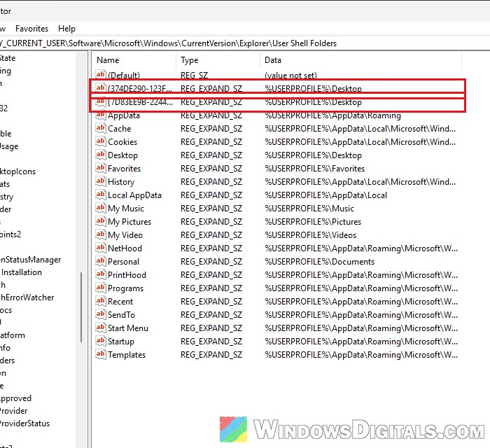Select the Personal value name

[123, 262]
